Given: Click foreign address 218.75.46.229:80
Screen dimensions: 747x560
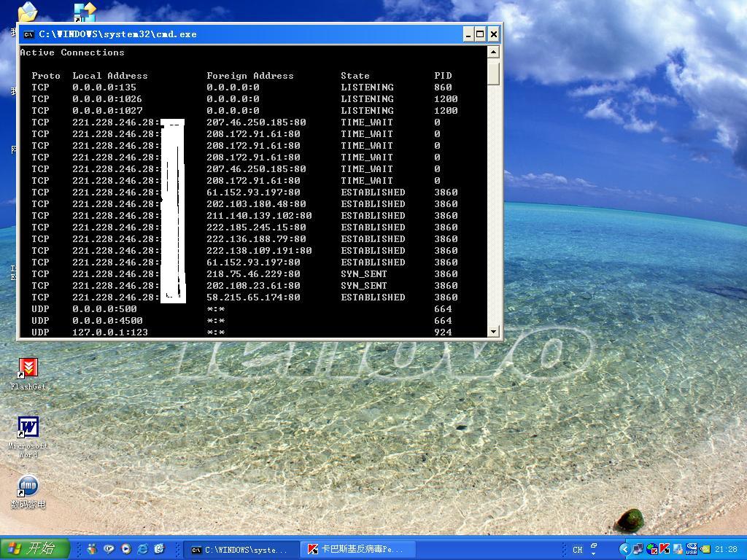Looking at the screenshot, I should tap(253, 274).
